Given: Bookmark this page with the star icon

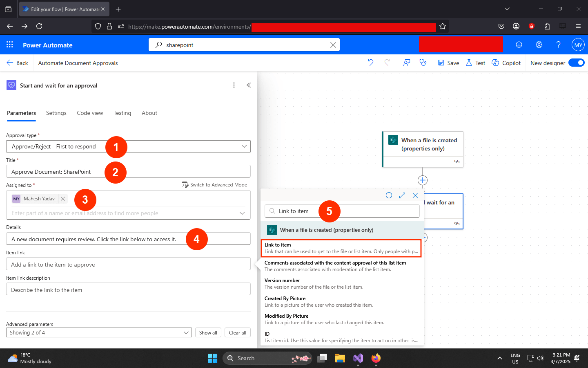Looking at the screenshot, I should pyautogui.click(x=443, y=26).
